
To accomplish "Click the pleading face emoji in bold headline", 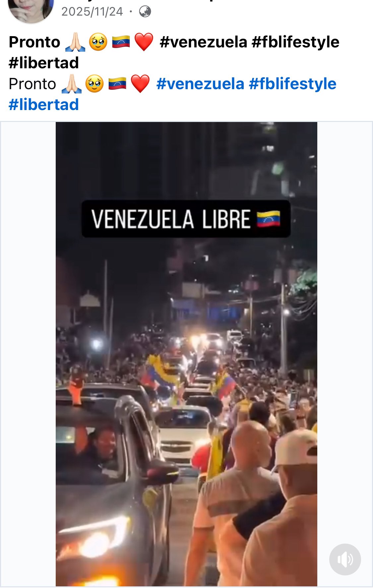I will coord(98,42).
